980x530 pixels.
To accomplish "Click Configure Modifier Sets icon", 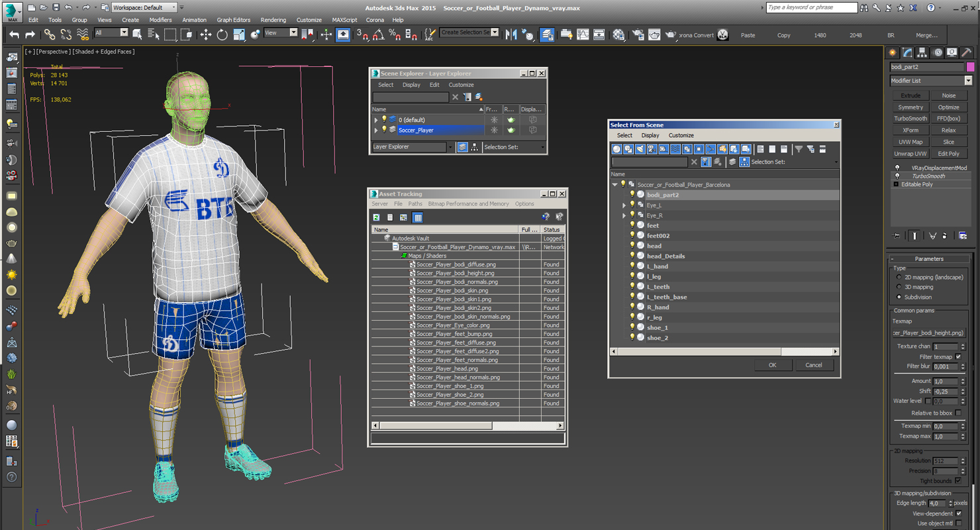I will click(x=963, y=235).
